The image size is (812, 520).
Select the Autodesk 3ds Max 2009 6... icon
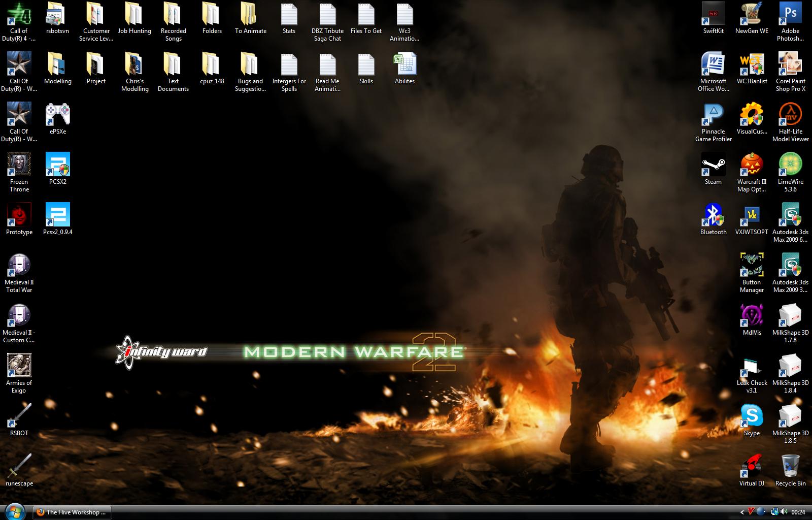click(x=790, y=223)
